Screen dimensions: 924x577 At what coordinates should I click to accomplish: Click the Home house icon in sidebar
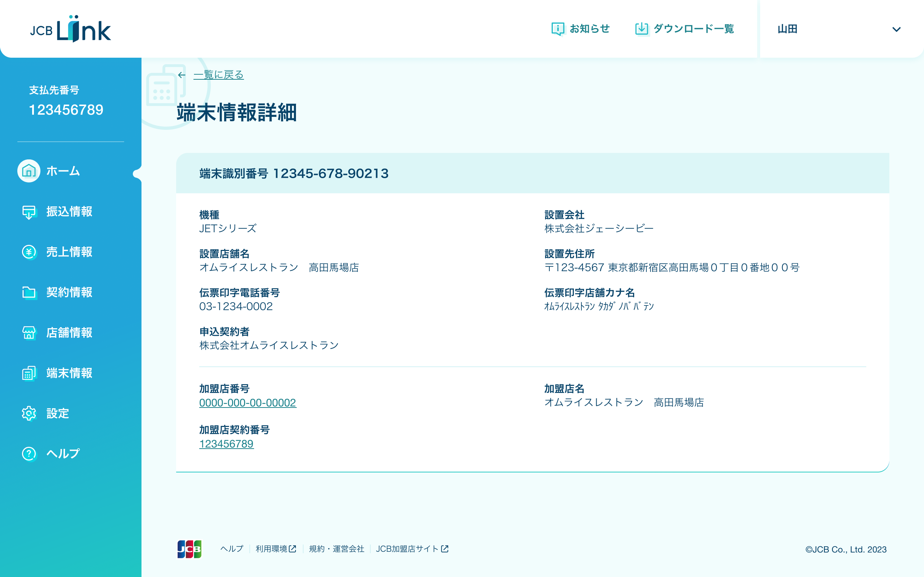click(x=29, y=171)
